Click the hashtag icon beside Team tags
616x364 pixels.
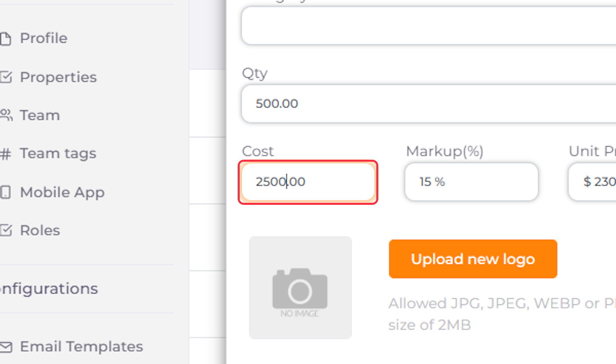[x=6, y=154]
